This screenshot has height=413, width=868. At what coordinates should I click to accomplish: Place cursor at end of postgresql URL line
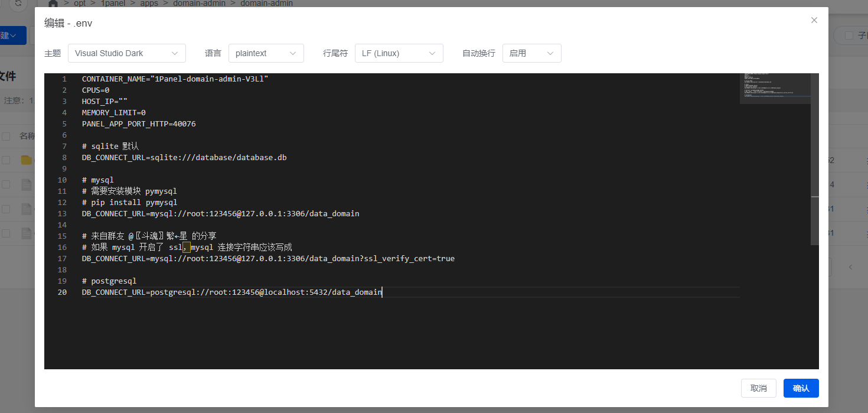383,292
